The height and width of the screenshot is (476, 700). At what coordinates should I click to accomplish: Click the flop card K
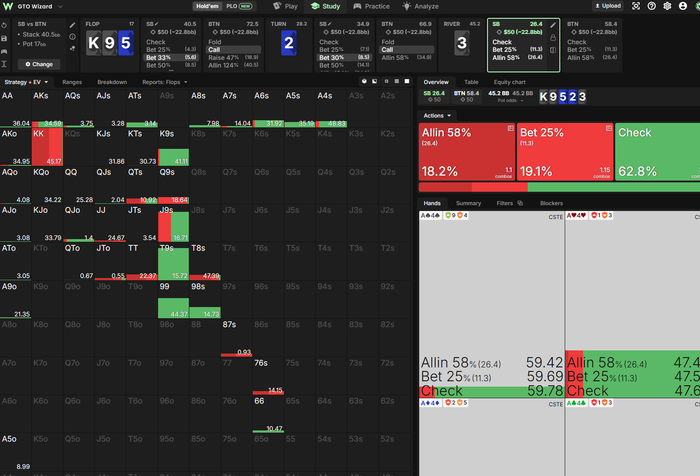pos(93,43)
